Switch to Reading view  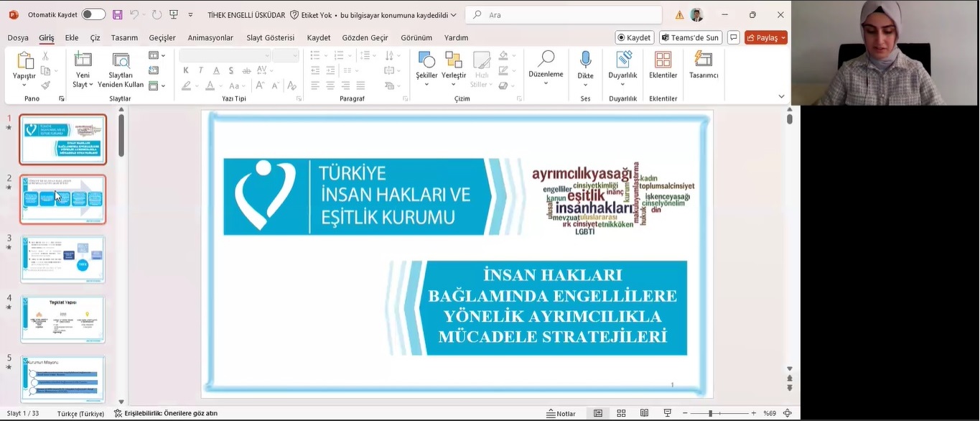pyautogui.click(x=644, y=414)
